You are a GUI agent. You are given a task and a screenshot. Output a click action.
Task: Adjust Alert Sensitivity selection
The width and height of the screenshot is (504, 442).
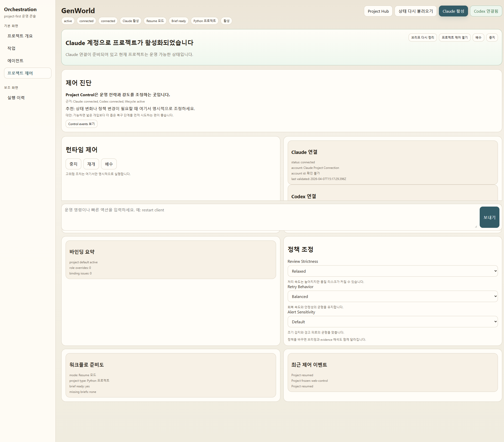[x=392, y=322]
